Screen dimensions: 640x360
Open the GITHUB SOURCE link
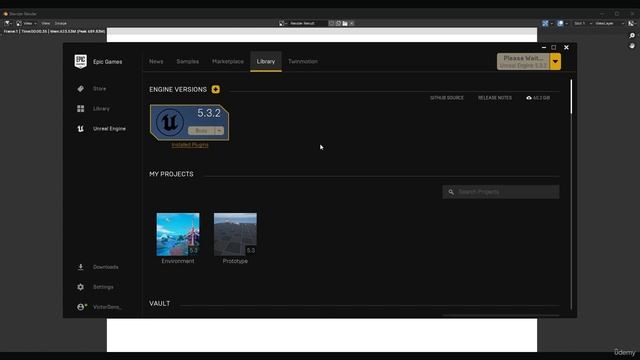(x=447, y=98)
